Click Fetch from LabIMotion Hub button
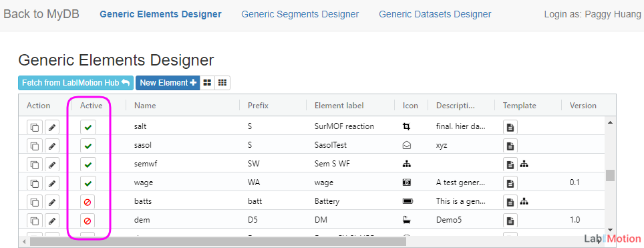The image size is (644, 248). (x=76, y=83)
